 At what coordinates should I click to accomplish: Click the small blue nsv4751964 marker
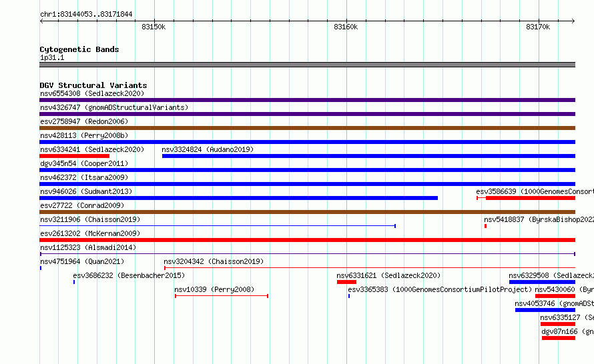[x=41, y=268]
